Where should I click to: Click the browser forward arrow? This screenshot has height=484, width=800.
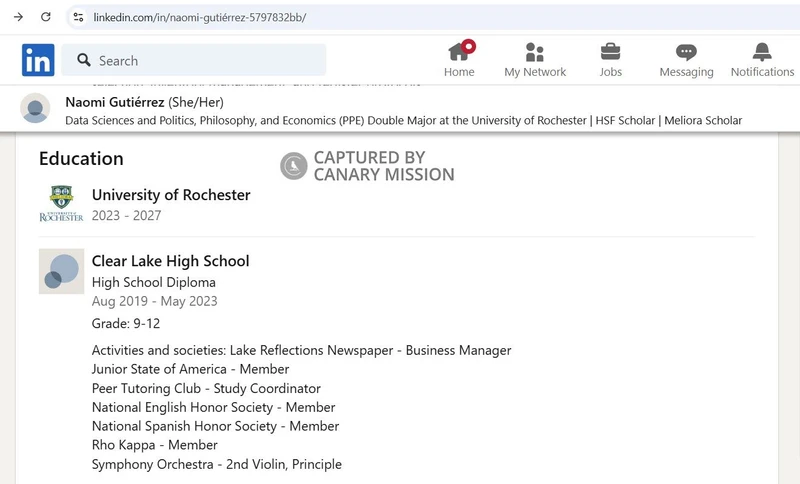pos(18,17)
